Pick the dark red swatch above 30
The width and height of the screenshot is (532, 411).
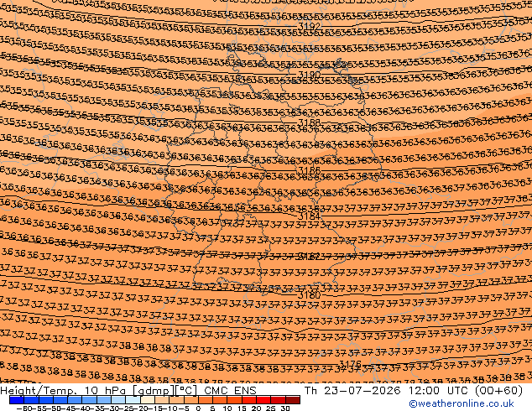(x=293, y=400)
